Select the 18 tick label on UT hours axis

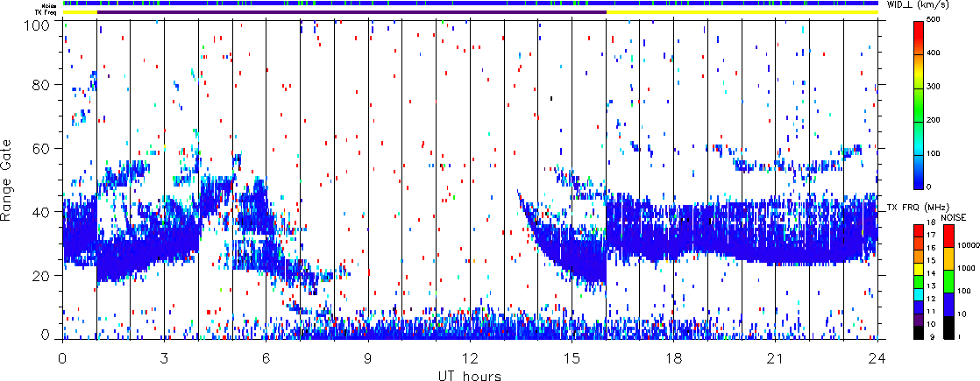pos(674,358)
